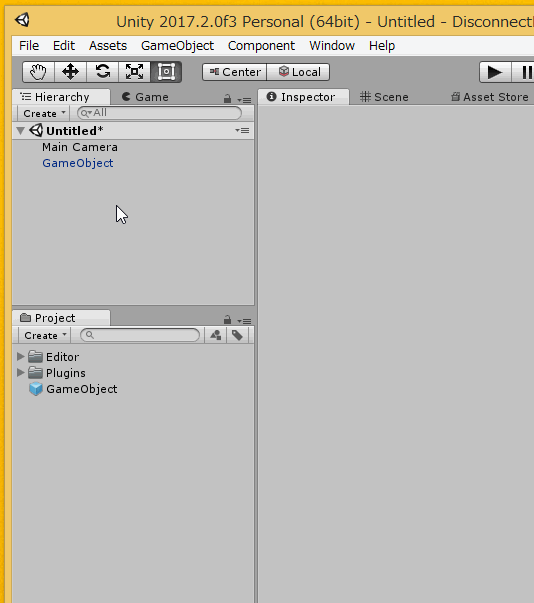Open the GameObject menu
The height and width of the screenshot is (603, 534).
click(177, 46)
